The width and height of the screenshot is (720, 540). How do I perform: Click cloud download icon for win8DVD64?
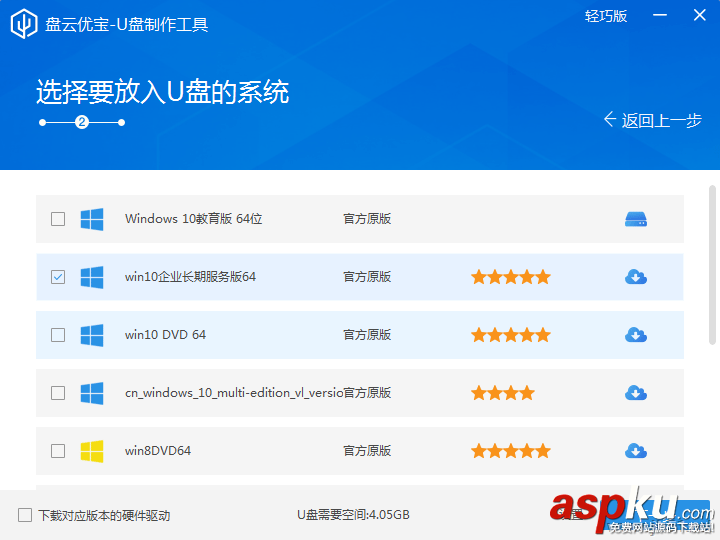click(x=636, y=451)
